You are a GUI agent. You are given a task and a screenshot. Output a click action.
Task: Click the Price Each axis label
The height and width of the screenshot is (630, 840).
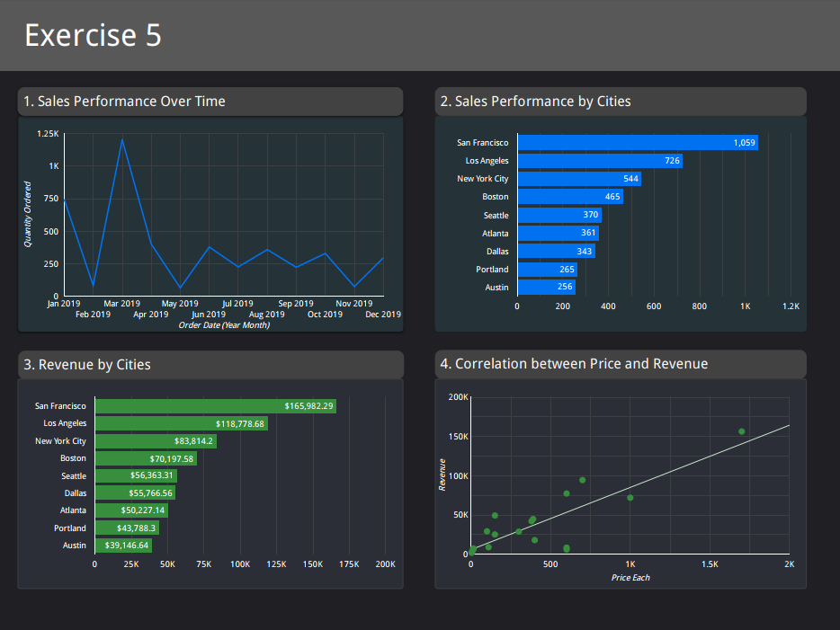(631, 578)
